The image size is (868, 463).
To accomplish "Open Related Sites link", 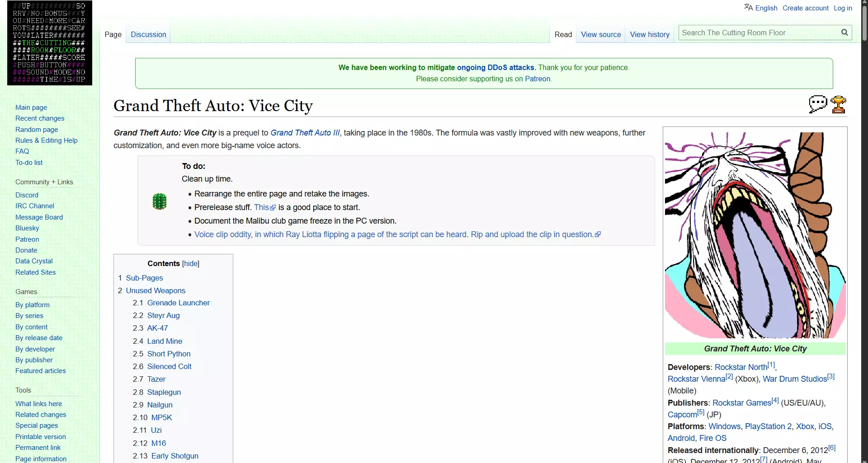I will pyautogui.click(x=35, y=272).
